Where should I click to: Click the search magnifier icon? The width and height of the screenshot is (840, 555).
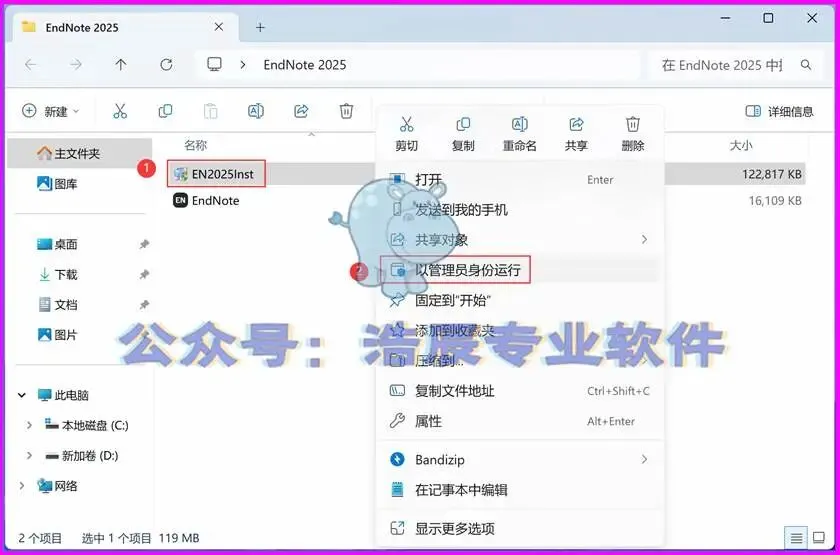pyautogui.click(x=805, y=65)
